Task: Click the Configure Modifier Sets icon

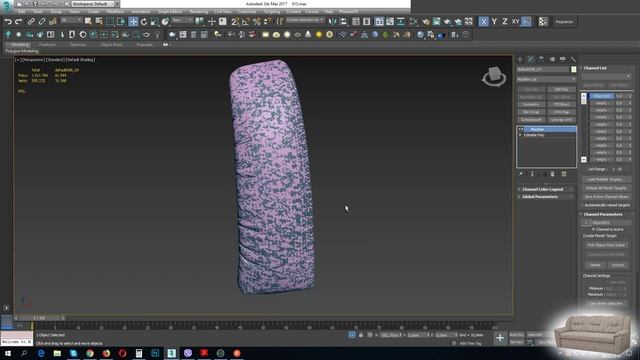Action: pyautogui.click(x=564, y=174)
